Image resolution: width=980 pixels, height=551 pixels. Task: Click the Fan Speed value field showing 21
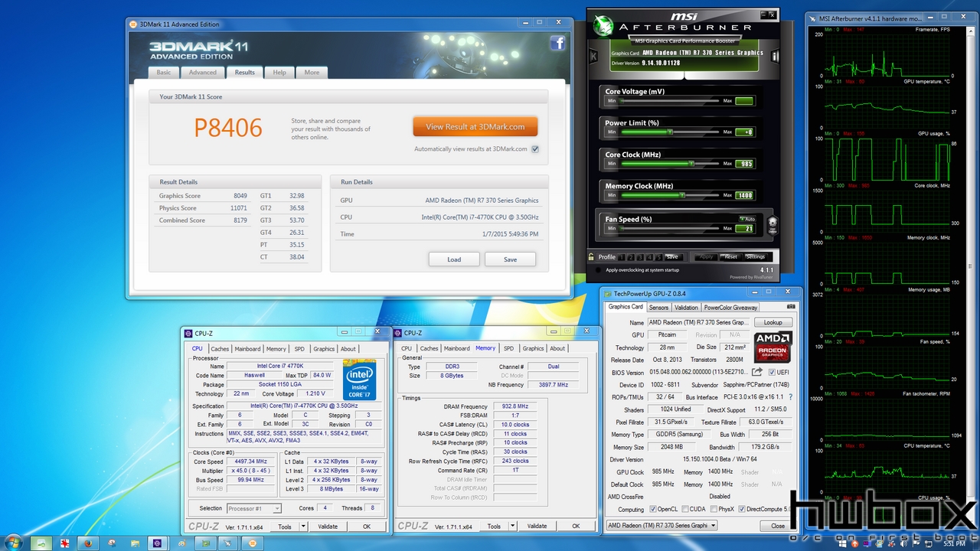746,228
